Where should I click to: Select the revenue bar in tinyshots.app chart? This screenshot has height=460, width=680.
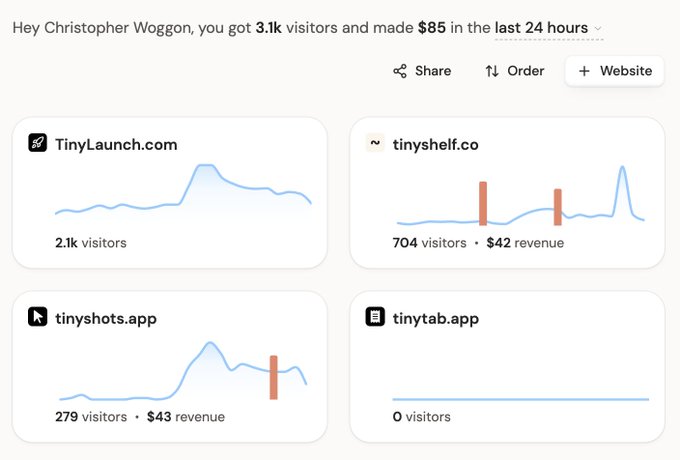[x=274, y=377]
